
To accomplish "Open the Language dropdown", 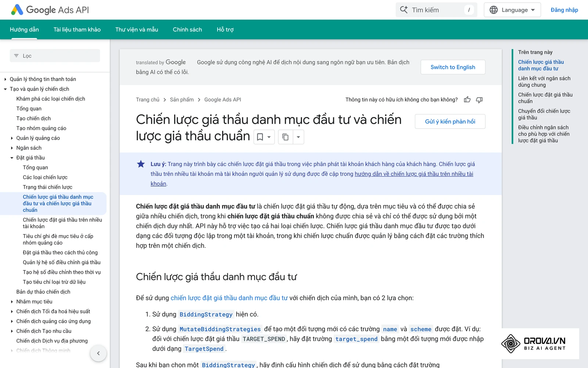I will point(512,10).
